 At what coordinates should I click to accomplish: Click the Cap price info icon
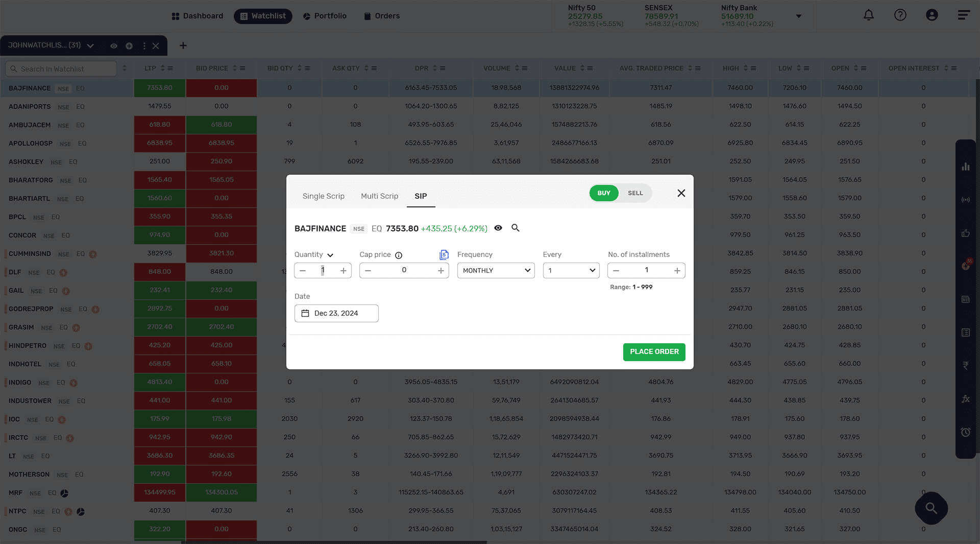click(399, 255)
